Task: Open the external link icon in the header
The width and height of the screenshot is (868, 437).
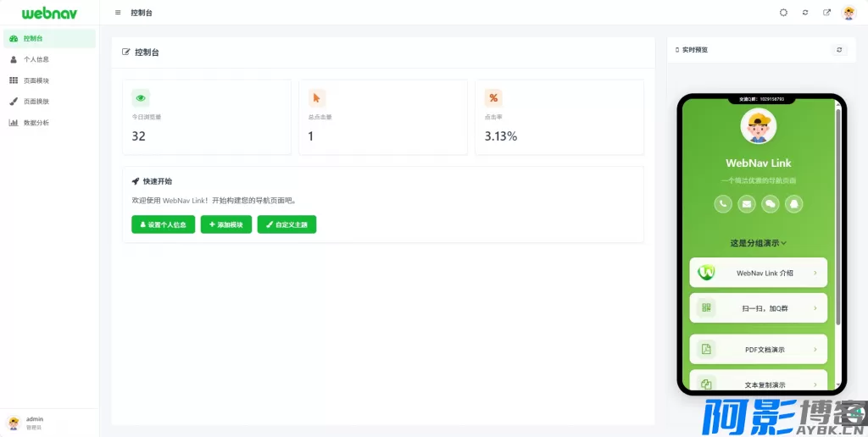Action: point(827,13)
